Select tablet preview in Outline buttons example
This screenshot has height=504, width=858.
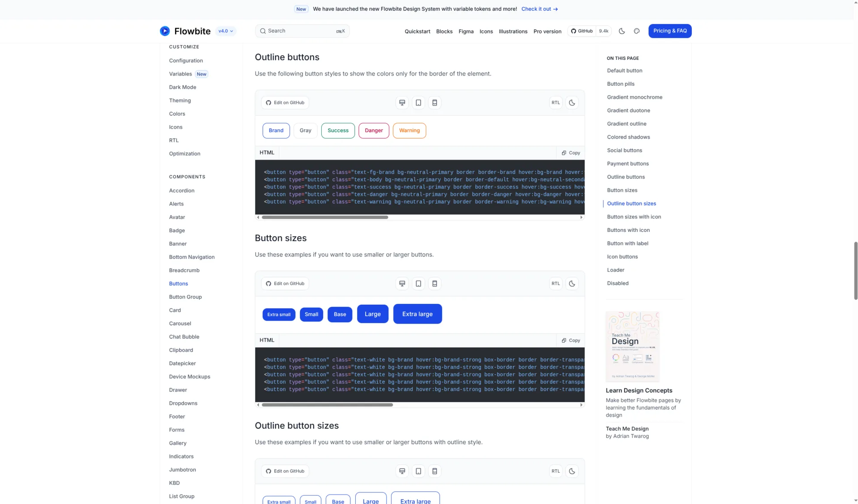(418, 103)
